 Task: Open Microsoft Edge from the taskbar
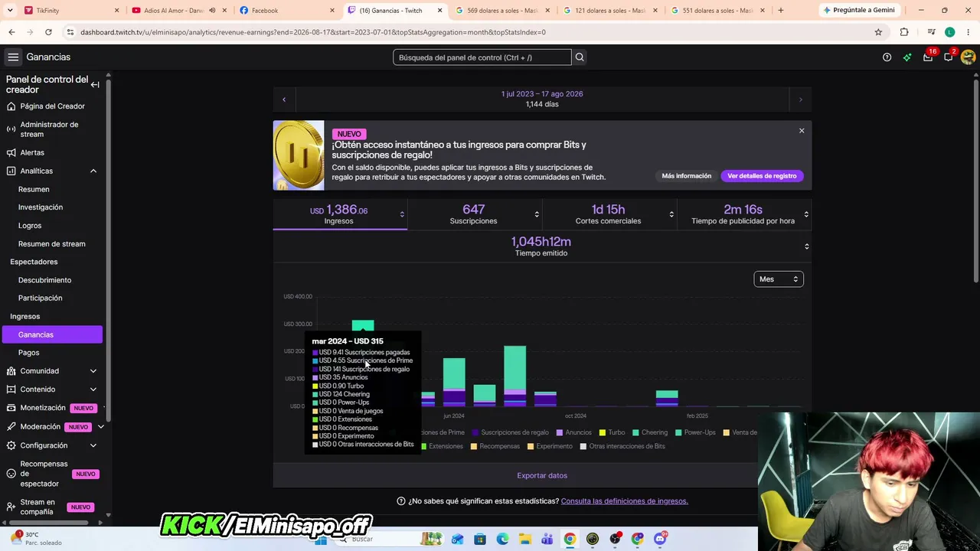[502, 539]
